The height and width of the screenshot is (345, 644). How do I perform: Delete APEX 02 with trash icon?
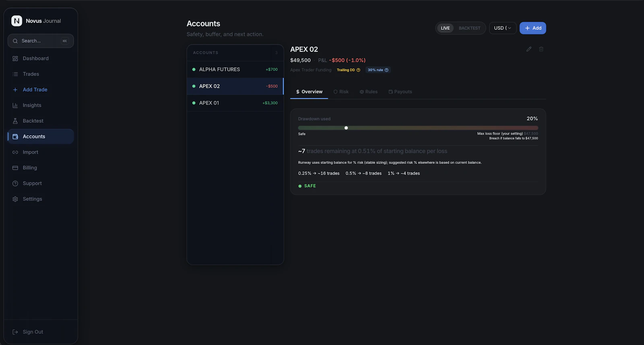click(541, 49)
